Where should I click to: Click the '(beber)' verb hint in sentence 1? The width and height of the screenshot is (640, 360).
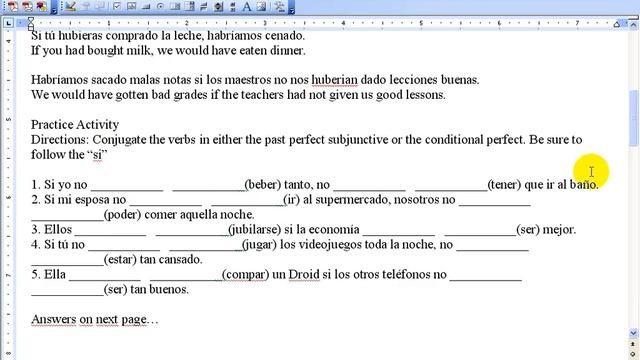[262, 184]
